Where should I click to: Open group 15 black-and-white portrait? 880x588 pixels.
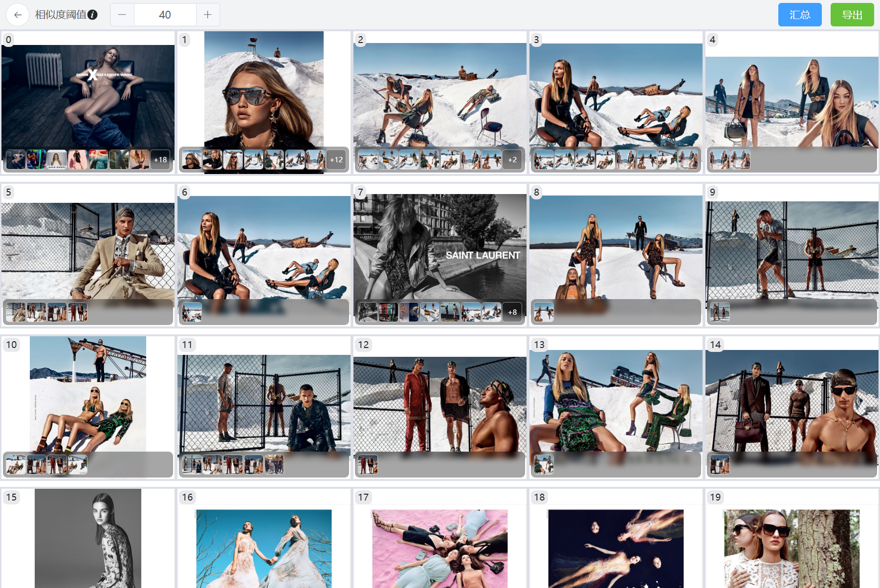click(x=88, y=538)
